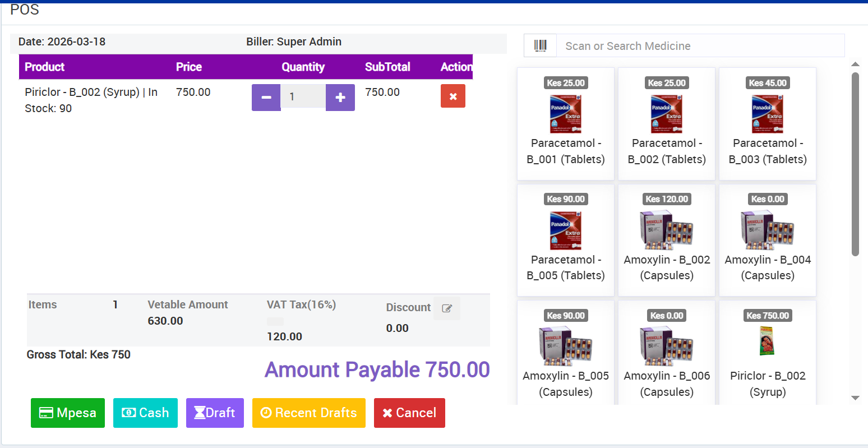Image resolution: width=868 pixels, height=448 pixels.
Task: Pay using the Mpesa button
Action: click(68, 413)
